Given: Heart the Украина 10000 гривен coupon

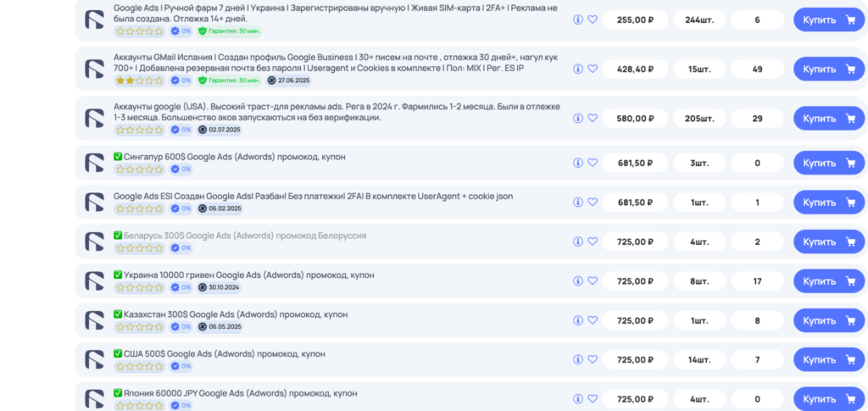Looking at the screenshot, I should (x=593, y=281).
